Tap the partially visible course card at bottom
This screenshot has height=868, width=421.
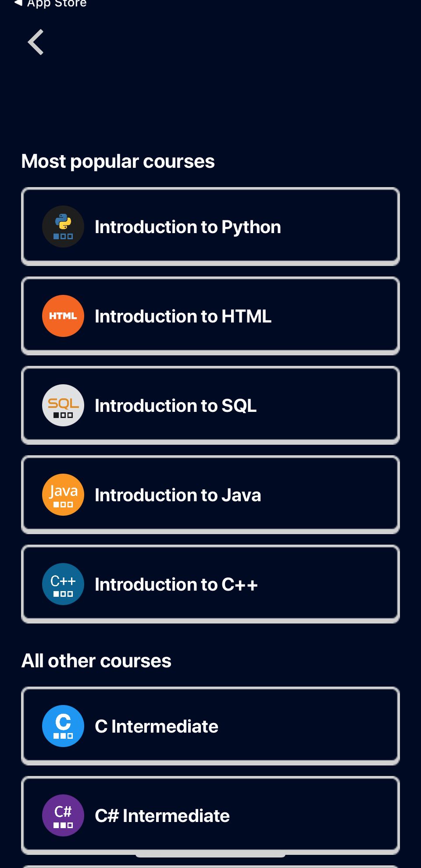click(x=210, y=866)
